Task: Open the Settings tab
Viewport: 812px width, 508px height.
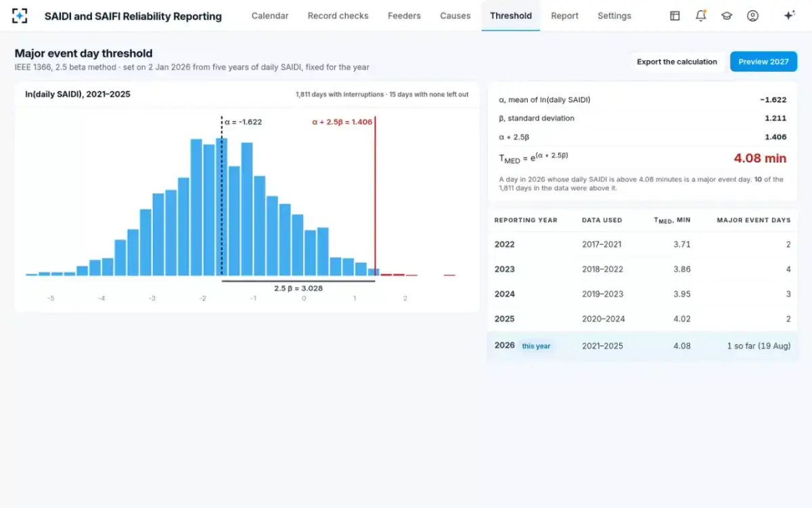Action: pyautogui.click(x=614, y=16)
